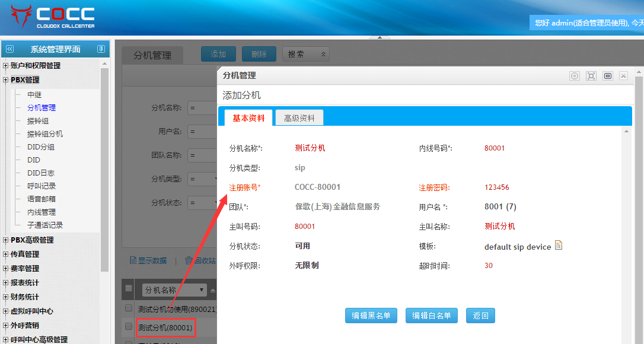The height and width of the screenshot is (344, 644).
Task: Open the 分机名称 column dropdown
Action: 202,290
